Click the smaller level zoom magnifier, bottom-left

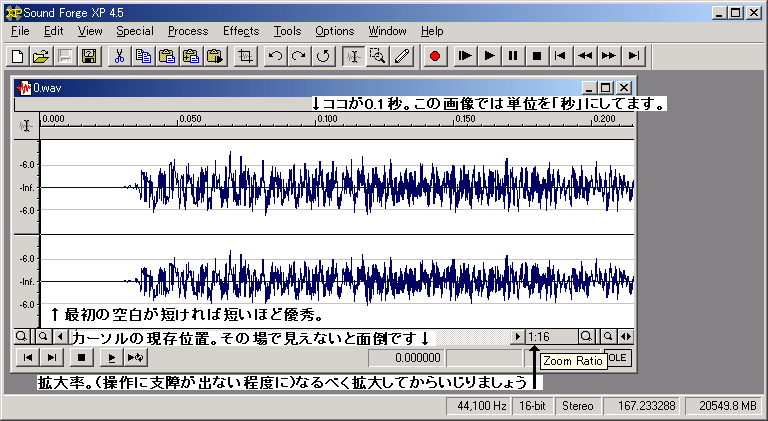[43, 336]
